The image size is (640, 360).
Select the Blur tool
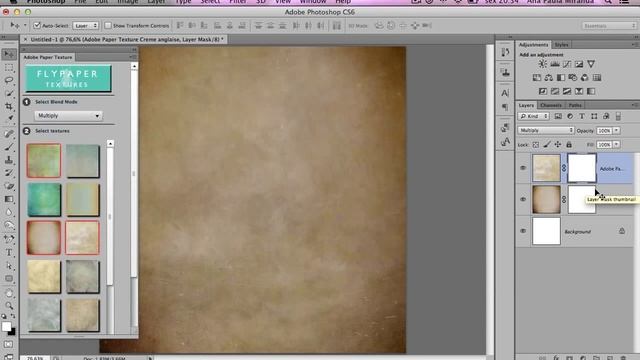pos(9,212)
